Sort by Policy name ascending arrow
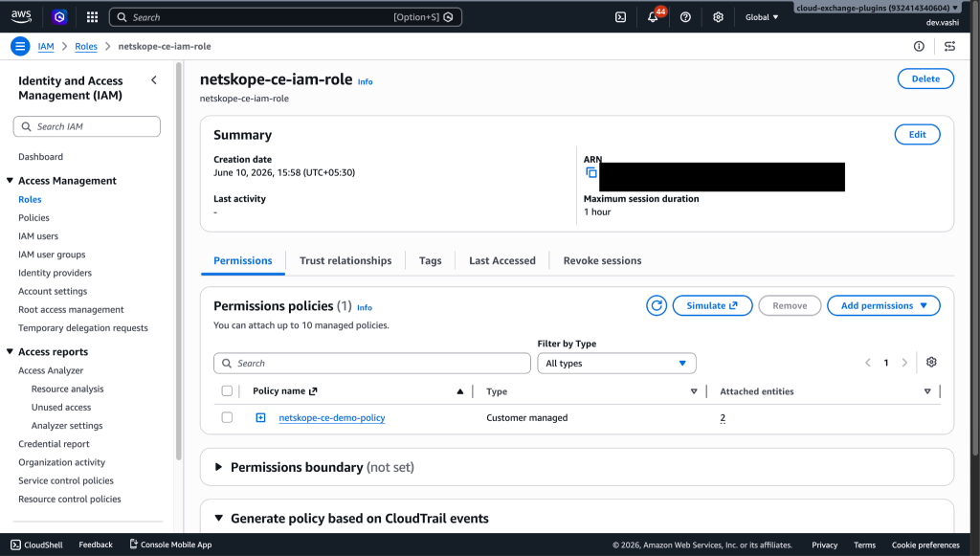 click(x=460, y=391)
